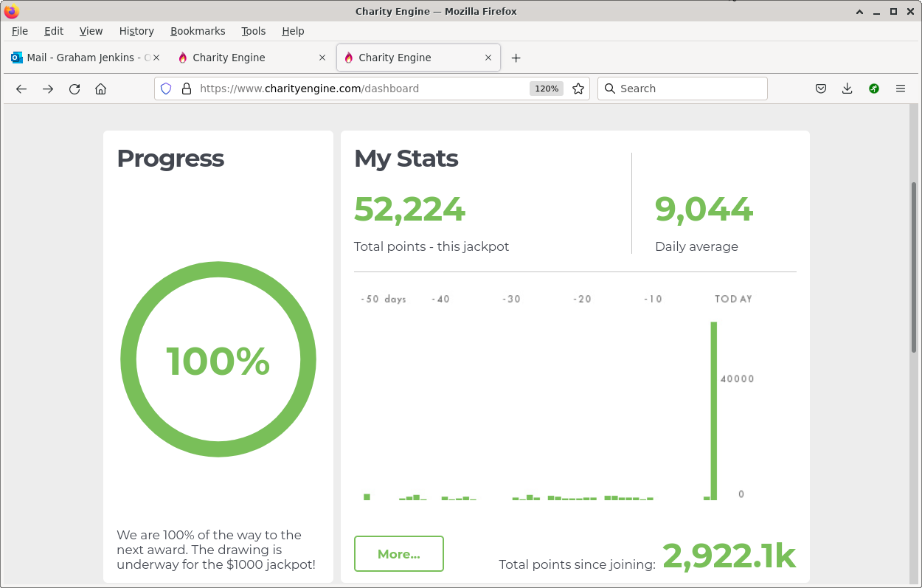The image size is (922, 588).
Task: Open the Firefox application menu
Action: (x=901, y=89)
